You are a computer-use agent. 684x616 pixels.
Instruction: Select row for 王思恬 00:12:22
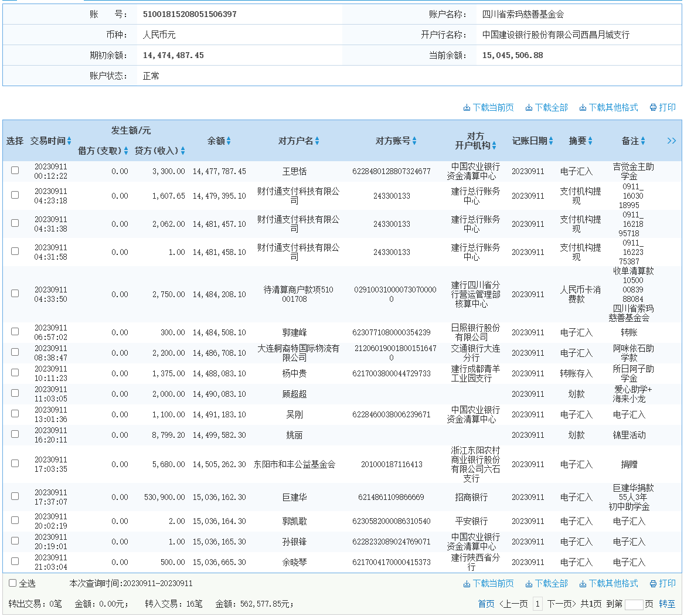click(15, 171)
